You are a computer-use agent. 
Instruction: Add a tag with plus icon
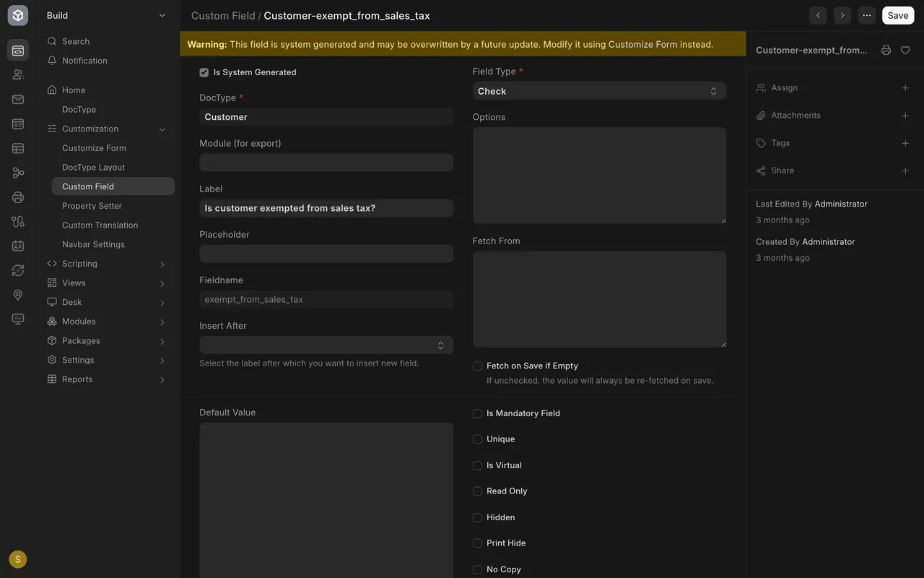click(905, 143)
